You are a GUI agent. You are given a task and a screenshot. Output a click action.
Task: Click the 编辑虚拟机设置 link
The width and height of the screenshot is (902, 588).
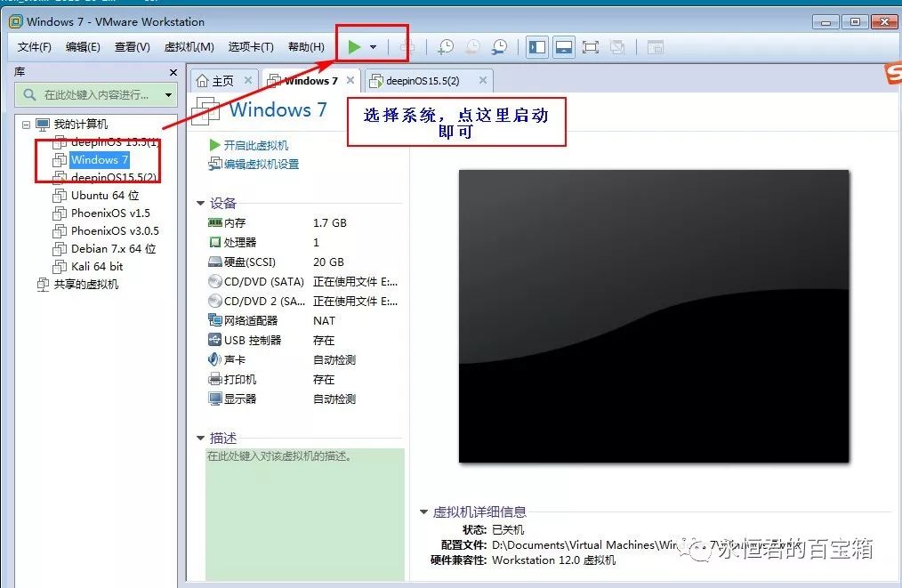tap(261, 164)
